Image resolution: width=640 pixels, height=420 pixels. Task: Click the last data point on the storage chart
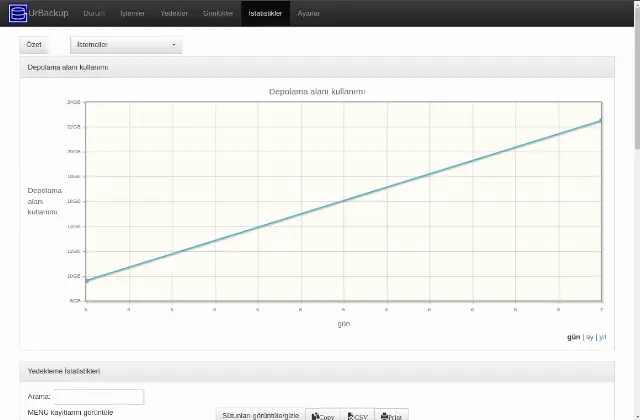pos(601,120)
